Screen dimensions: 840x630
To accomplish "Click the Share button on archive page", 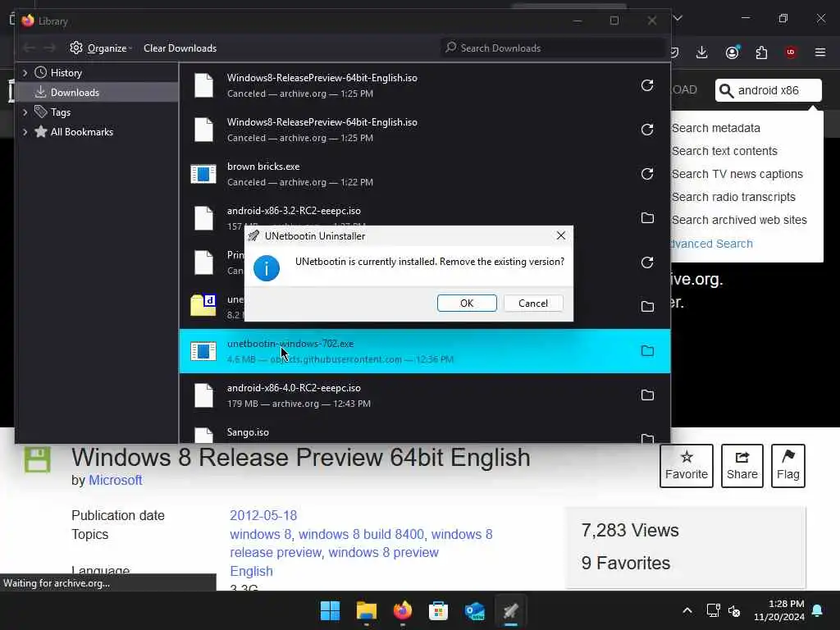I will pos(742,466).
